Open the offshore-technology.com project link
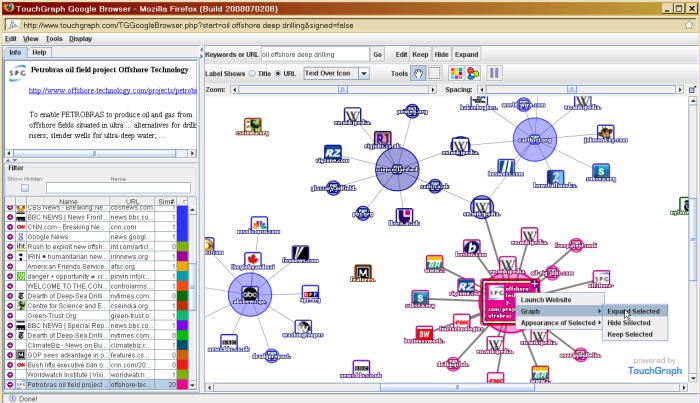Screen dimensions: 700x403 click(112, 91)
